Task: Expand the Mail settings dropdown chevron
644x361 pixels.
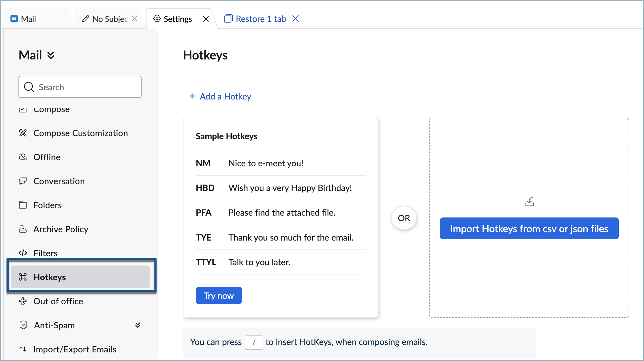Action: pos(51,55)
